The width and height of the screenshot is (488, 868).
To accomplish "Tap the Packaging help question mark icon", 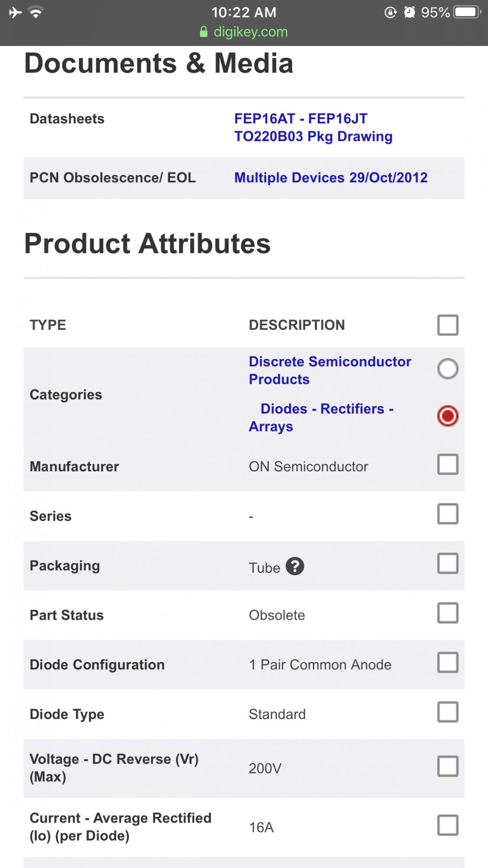I will pyautogui.click(x=295, y=566).
